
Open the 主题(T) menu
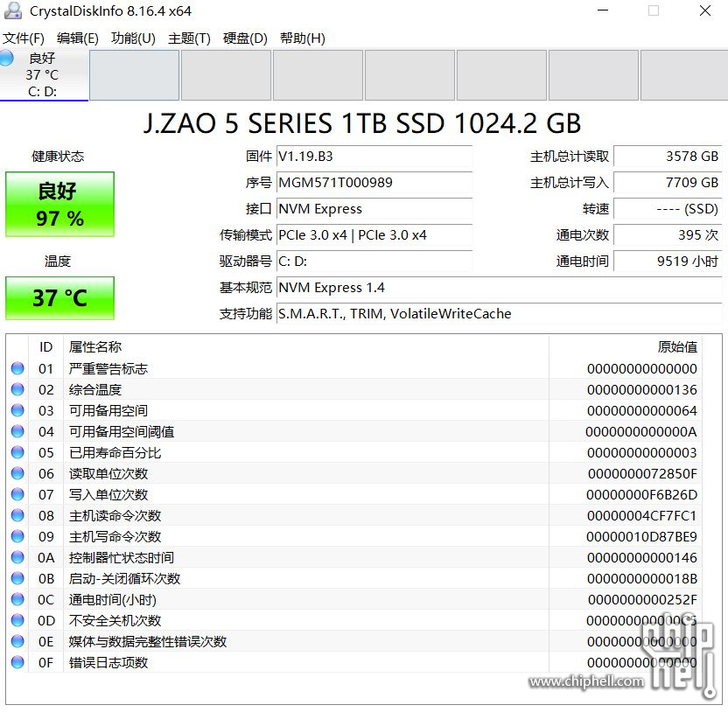[189, 38]
